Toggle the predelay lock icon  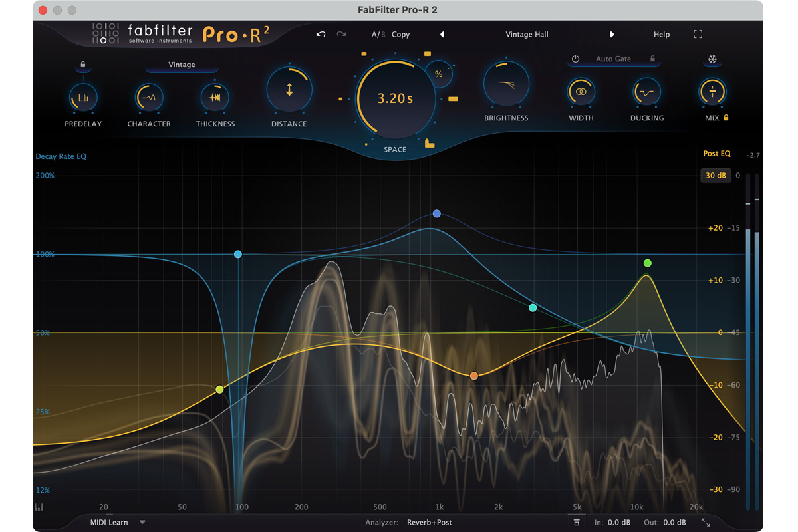point(83,65)
